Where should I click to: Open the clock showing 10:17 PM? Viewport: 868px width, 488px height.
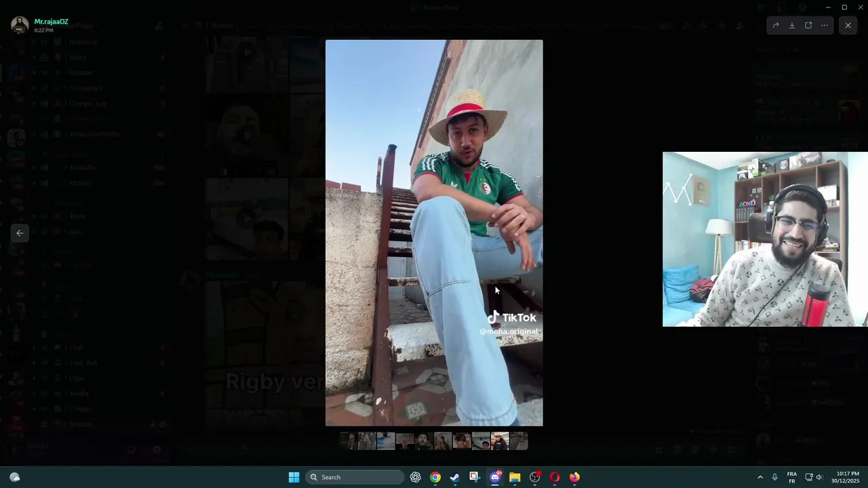847,477
